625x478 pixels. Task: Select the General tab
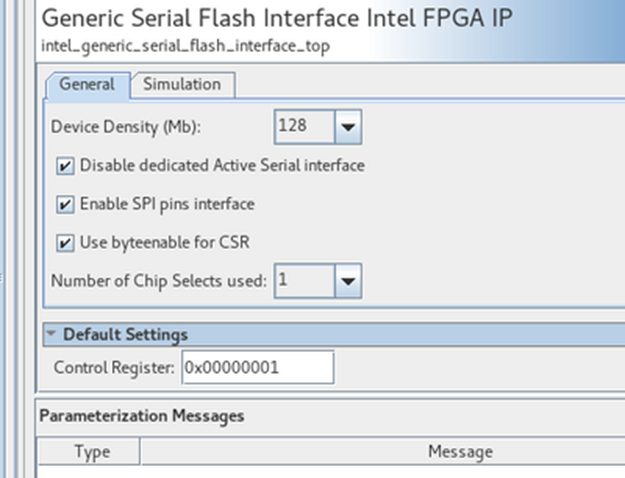click(87, 84)
